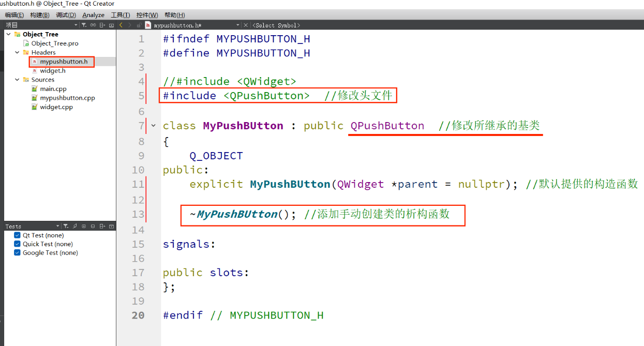The width and height of the screenshot is (644, 346).
Task: Click line number 1 in the gutter
Action: tap(142, 39)
